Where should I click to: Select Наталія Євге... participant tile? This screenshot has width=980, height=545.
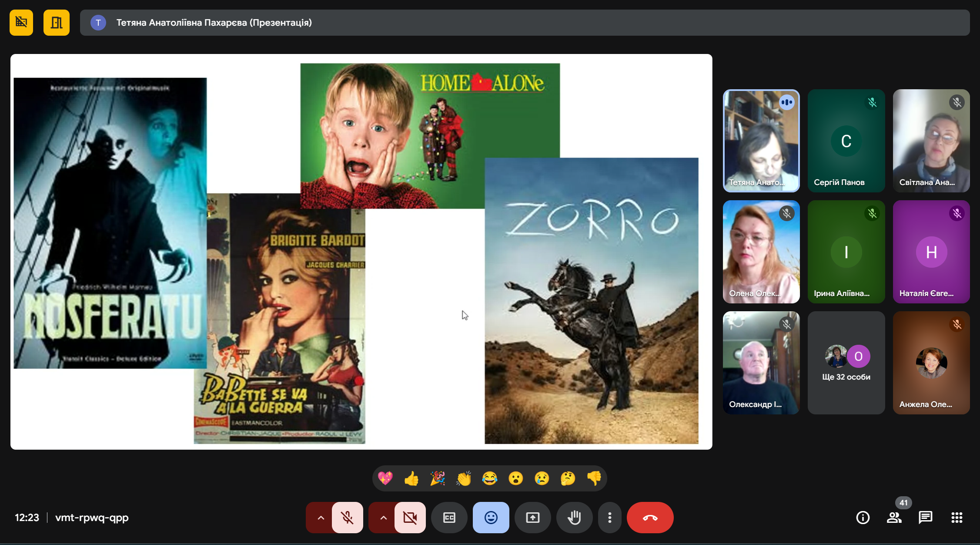coord(931,252)
